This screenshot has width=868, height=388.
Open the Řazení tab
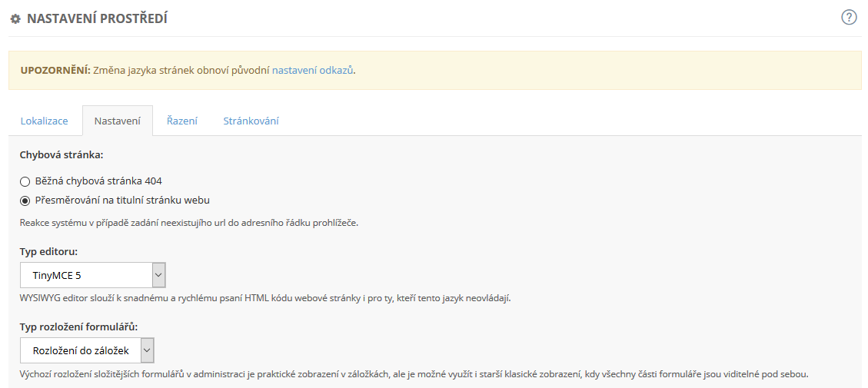coord(182,121)
